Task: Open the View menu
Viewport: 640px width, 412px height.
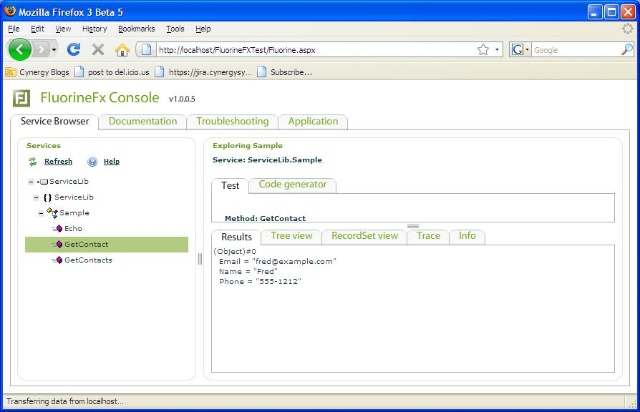Action: 63,29
